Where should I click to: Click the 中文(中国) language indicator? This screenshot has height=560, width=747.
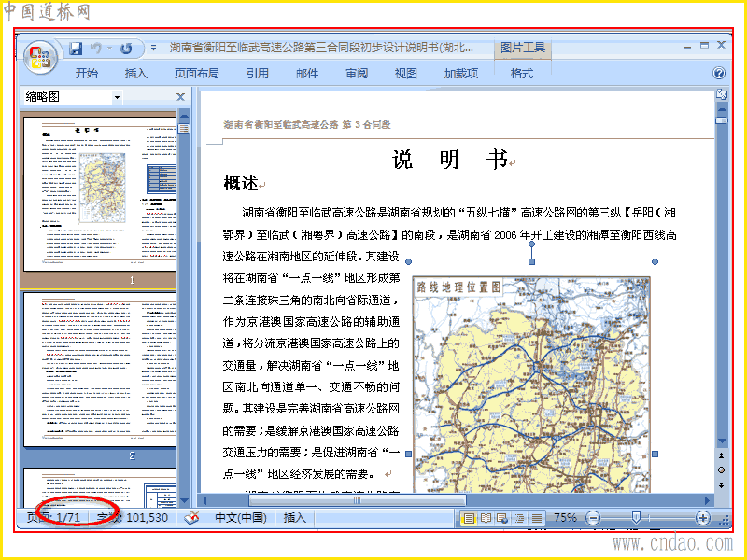click(x=241, y=518)
